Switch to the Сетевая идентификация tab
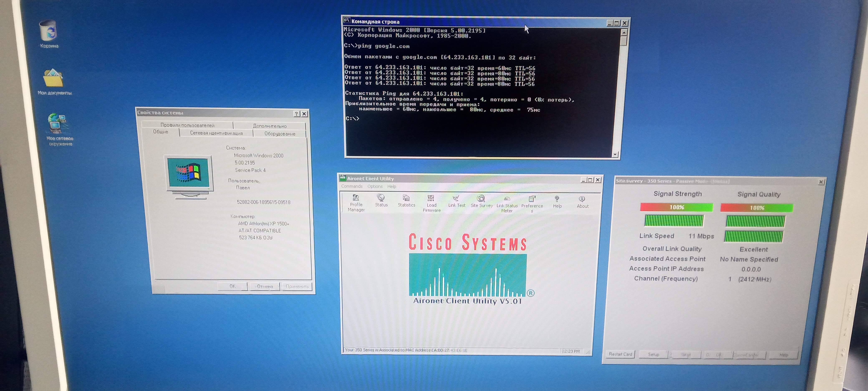The width and height of the screenshot is (868, 391). pos(216,133)
